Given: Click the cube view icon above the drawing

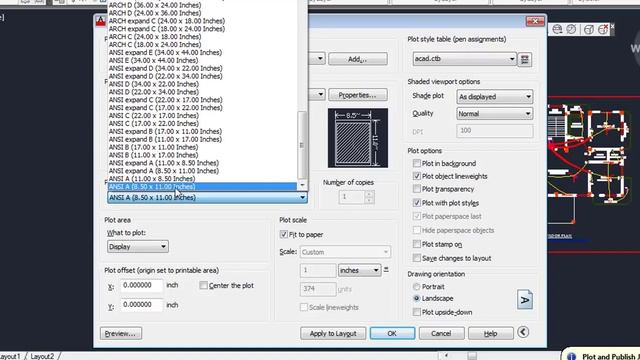Looking at the screenshot, I should click(589, 29).
